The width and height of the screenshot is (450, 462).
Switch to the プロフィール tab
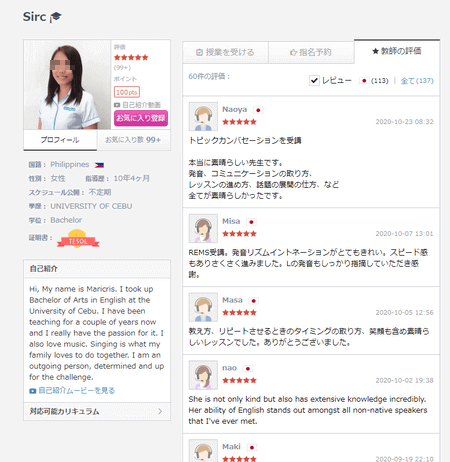point(60,140)
